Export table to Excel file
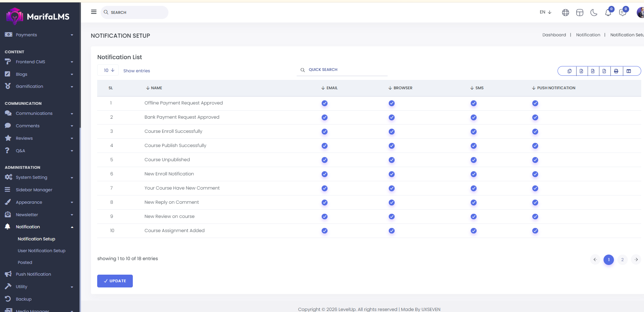644x312 pixels. [x=581, y=71]
